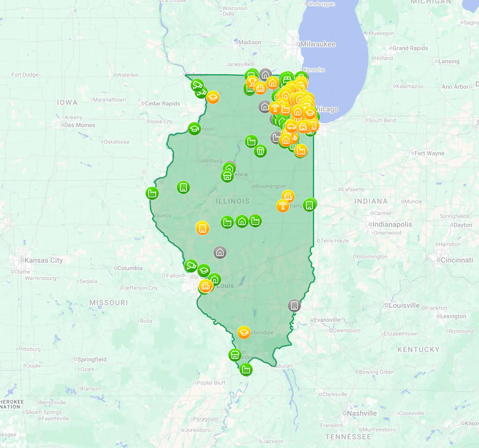The width and height of the screenshot is (479, 448).
Task: Click the orange graduation cap marker near Carbondale
Action: (x=244, y=332)
